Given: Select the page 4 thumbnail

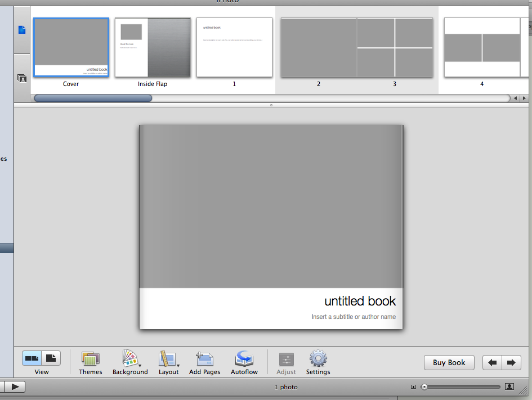Looking at the screenshot, I should pyautogui.click(x=481, y=47).
